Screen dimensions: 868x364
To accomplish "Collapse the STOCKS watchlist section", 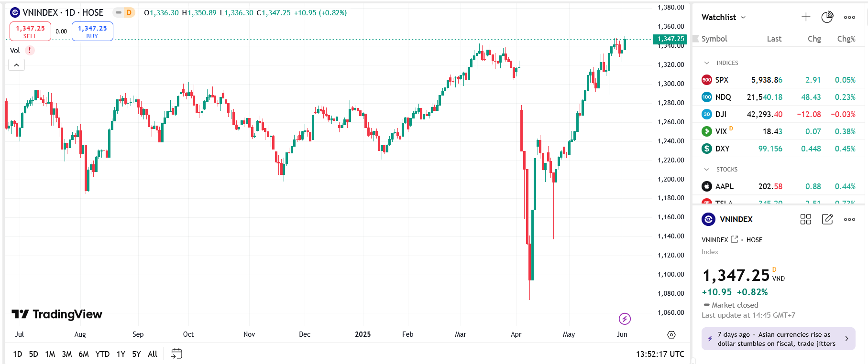I will [707, 170].
